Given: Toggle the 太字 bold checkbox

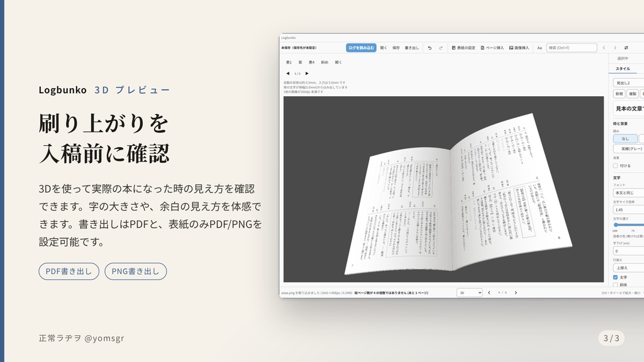Looking at the screenshot, I should 615,277.
